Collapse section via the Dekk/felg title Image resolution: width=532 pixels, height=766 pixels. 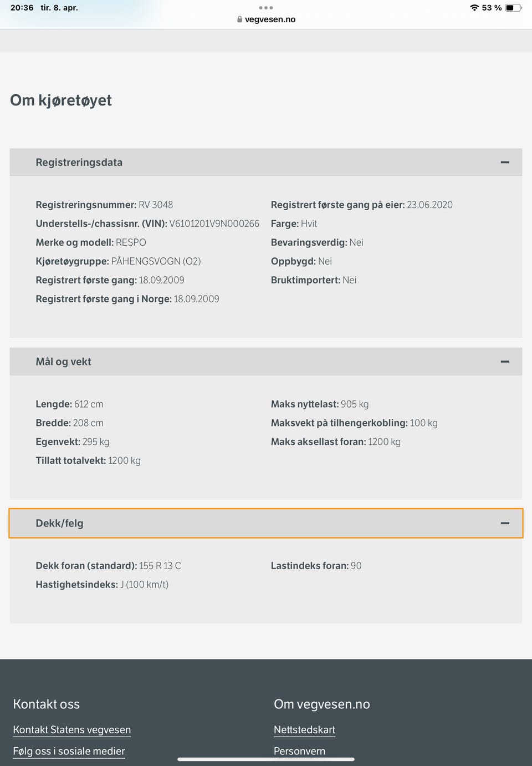[60, 523]
